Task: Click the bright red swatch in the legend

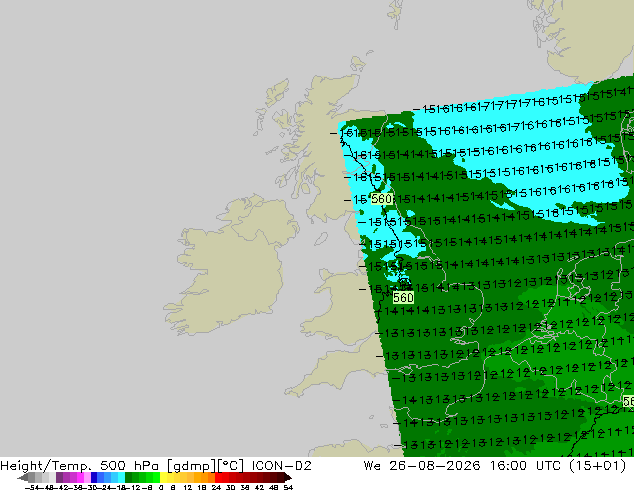Action: tap(218, 477)
